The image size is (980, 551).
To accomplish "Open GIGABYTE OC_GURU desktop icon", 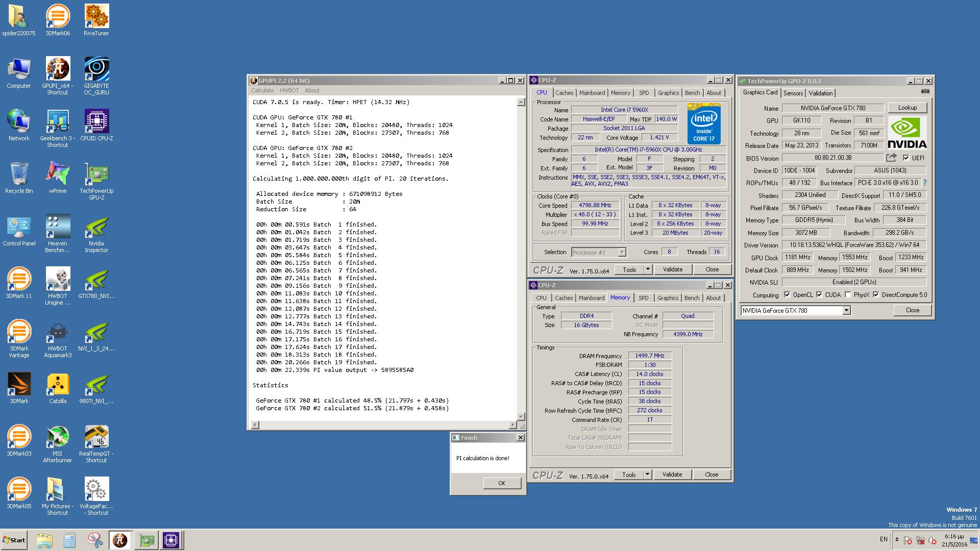I will pos(96,76).
